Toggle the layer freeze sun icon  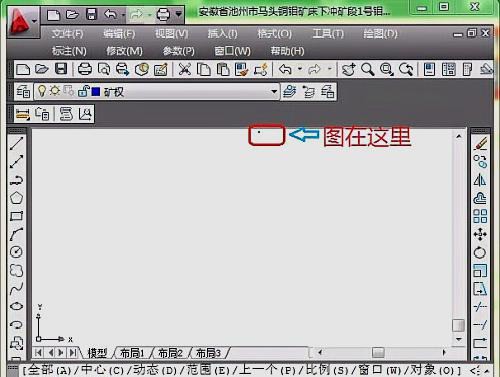pyautogui.click(x=55, y=91)
